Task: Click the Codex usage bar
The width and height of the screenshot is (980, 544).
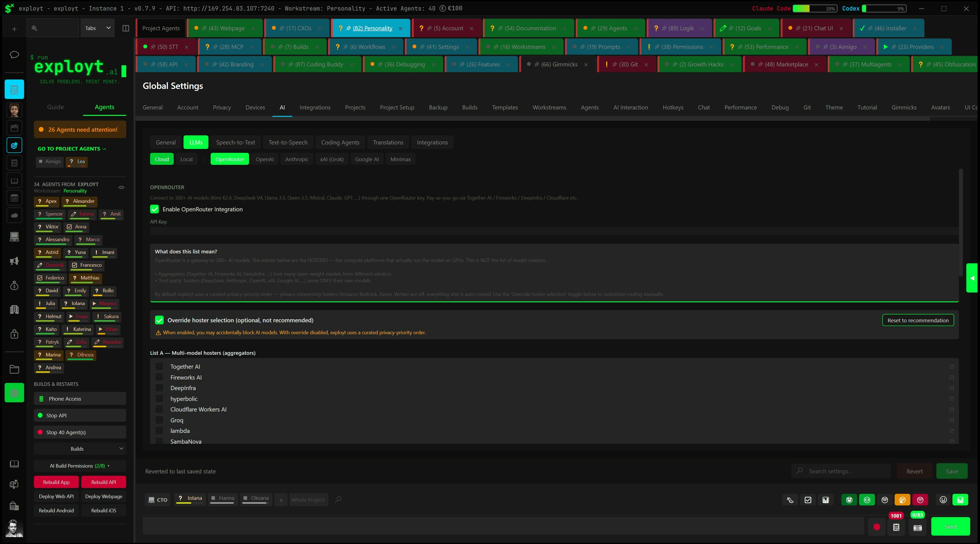Action: pos(884,8)
